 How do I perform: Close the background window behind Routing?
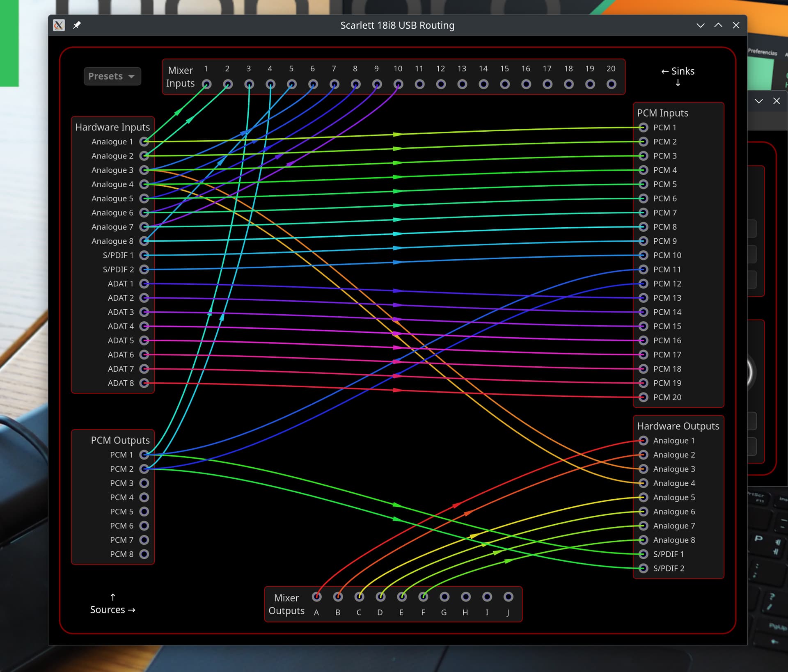tap(777, 101)
